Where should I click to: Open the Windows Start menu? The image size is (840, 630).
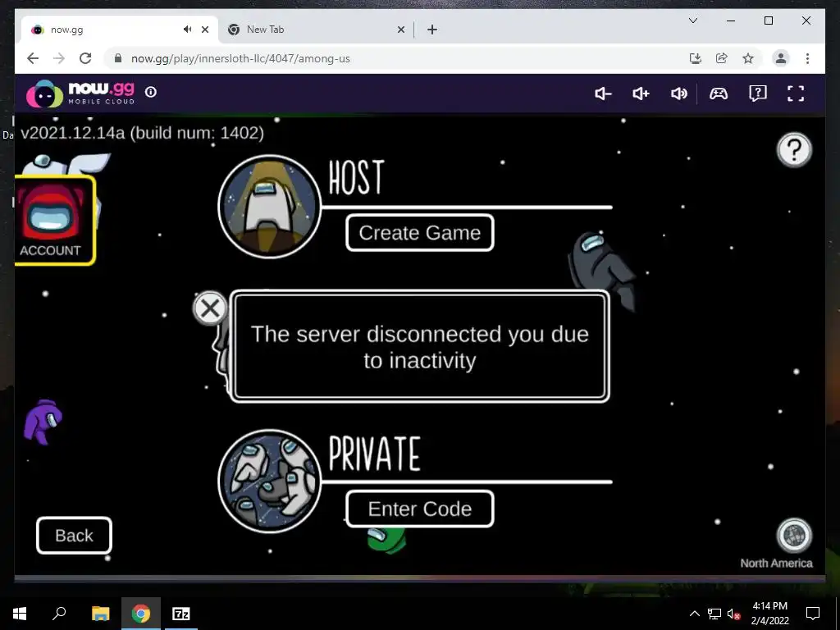[20, 614]
